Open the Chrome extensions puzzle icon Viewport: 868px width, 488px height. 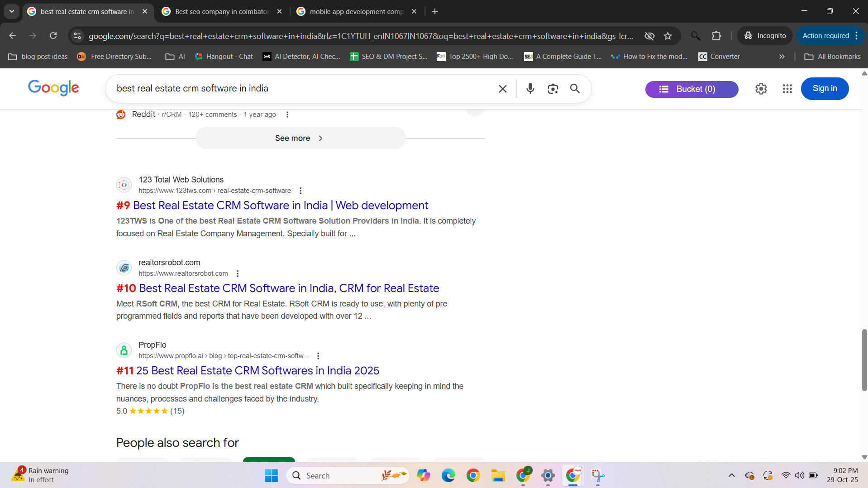click(x=716, y=36)
